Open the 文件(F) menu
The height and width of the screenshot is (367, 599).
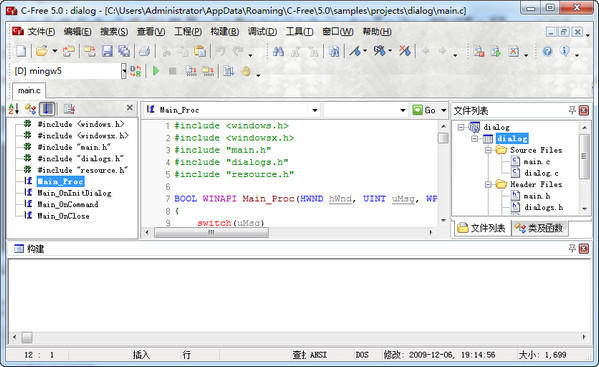[x=41, y=32]
